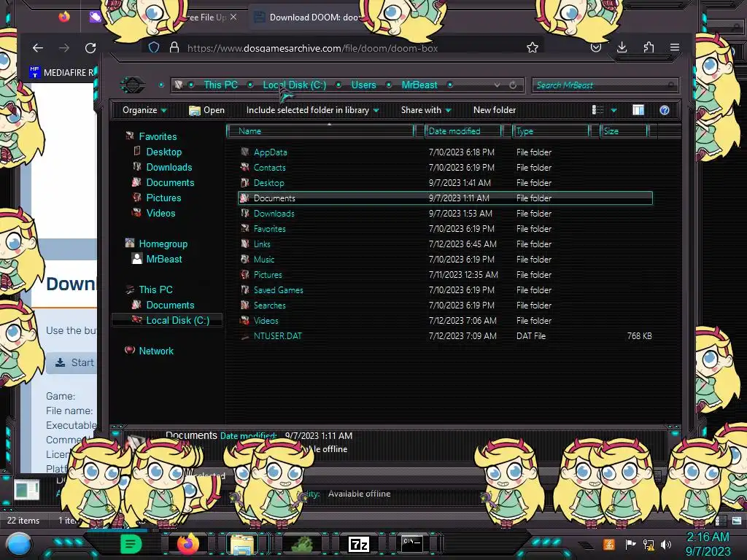Click the Start orb on taskbar
Screen dimensions: 747x560
(18, 544)
